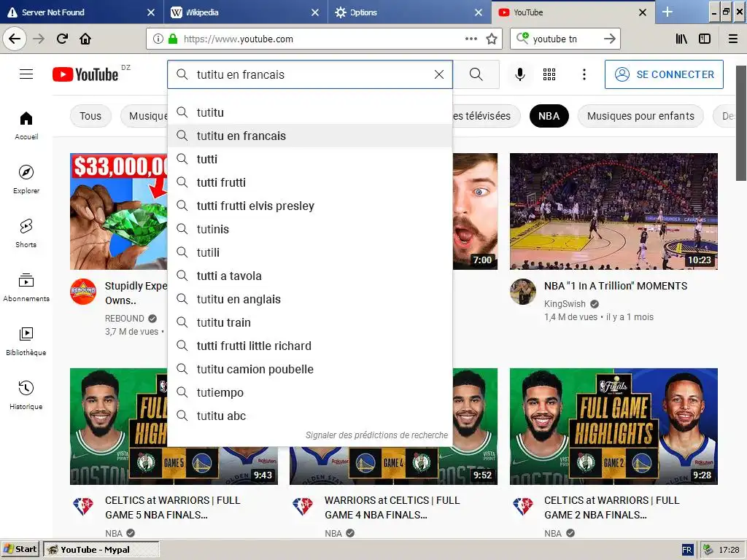The image size is (747, 560).
Task: Open WARRIORS at CELTICS GAME 4 title
Action: 392,507
